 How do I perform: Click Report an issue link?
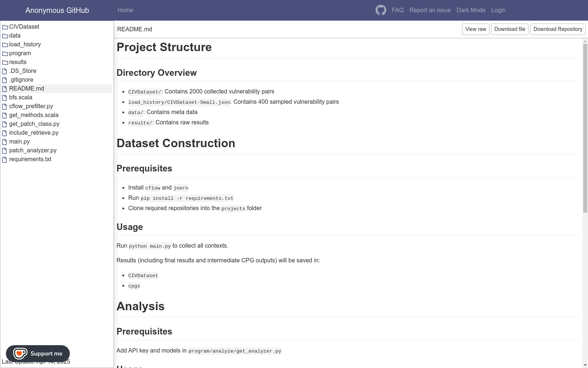(x=430, y=10)
